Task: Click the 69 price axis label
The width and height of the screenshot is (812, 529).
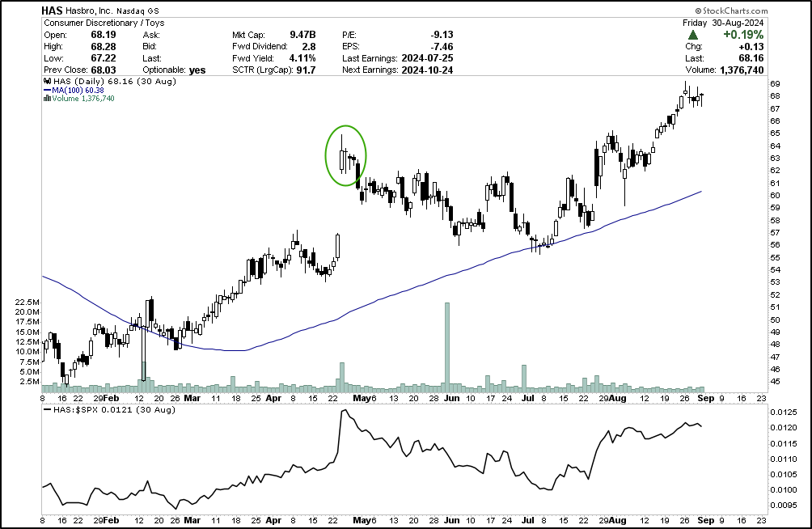Action: [776, 84]
